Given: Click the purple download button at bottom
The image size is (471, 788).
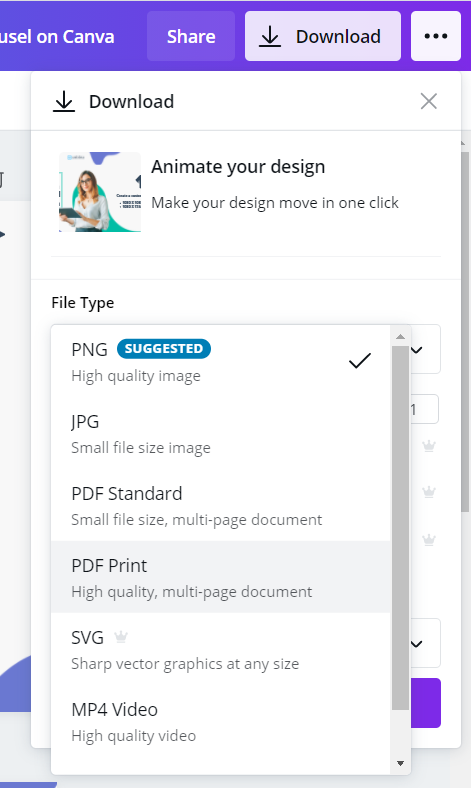Looking at the screenshot, I should 426,703.
